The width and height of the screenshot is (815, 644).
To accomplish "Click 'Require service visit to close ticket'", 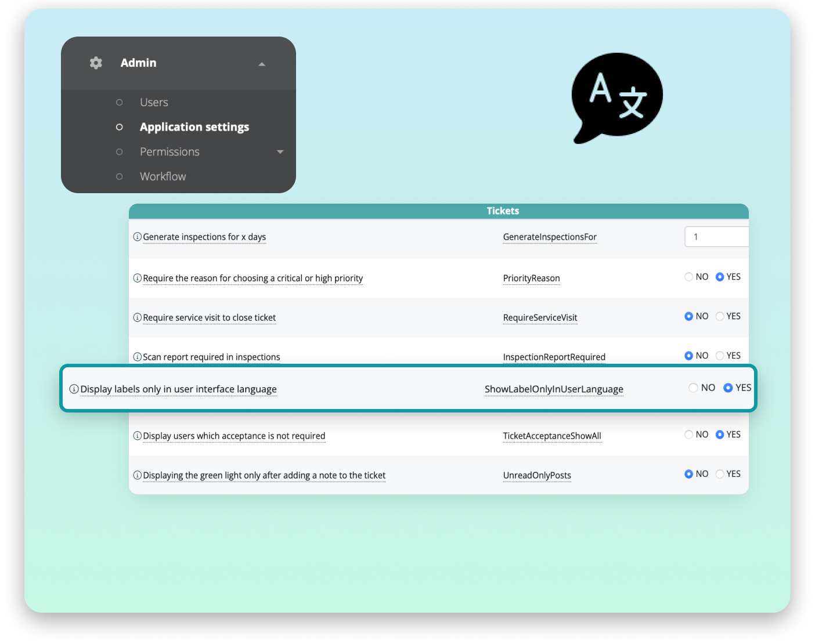I will (x=210, y=317).
